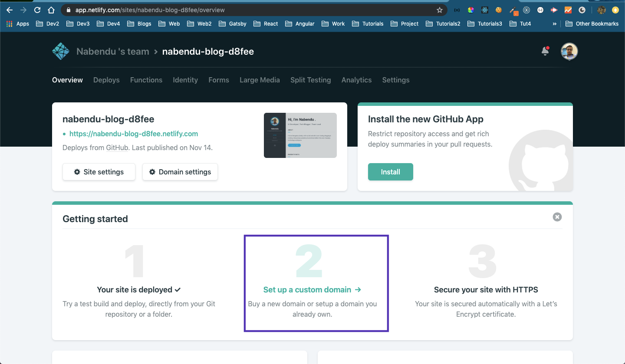Open the React Developer Tools extension

point(485,10)
